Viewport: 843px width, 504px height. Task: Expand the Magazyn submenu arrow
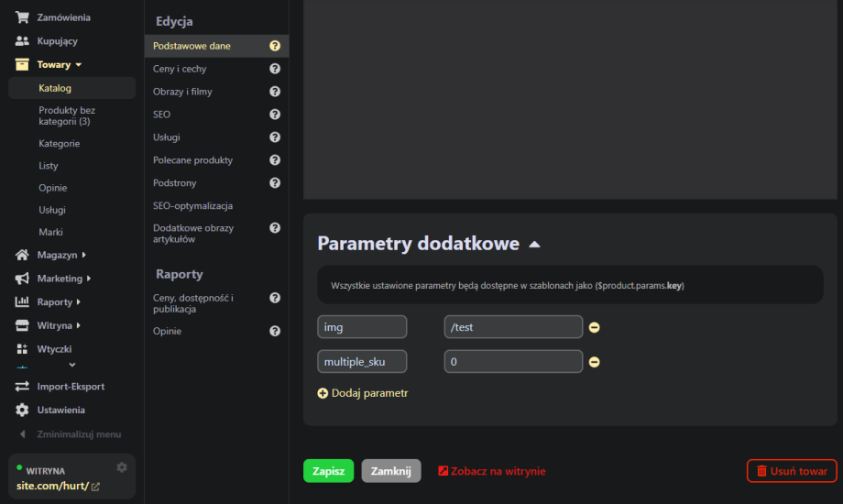[84, 255]
